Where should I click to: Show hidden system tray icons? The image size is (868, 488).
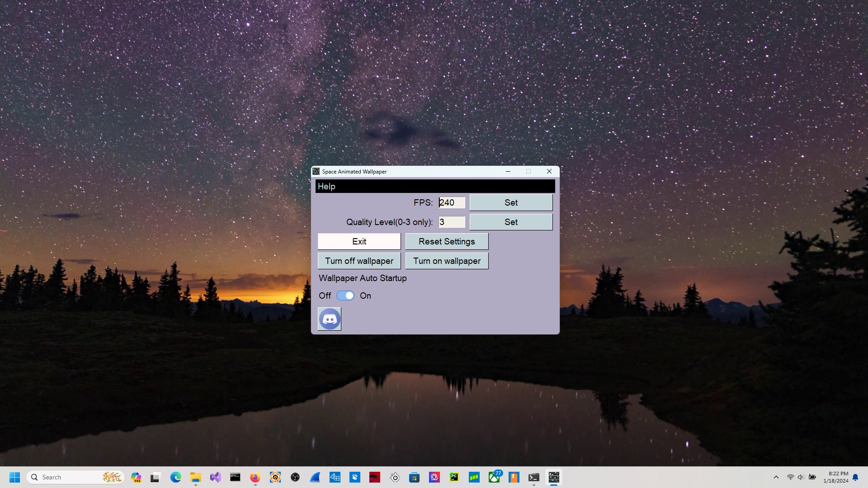(x=776, y=477)
